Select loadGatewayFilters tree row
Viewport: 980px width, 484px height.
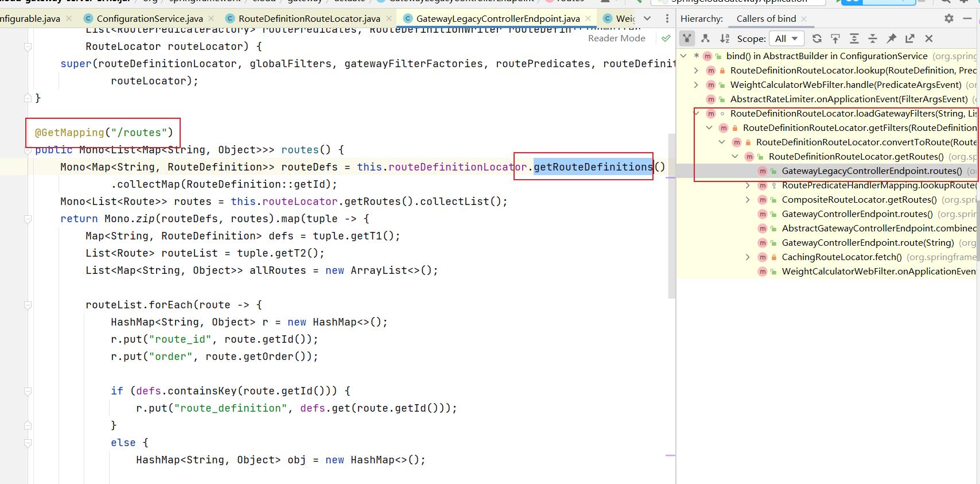coord(828,113)
